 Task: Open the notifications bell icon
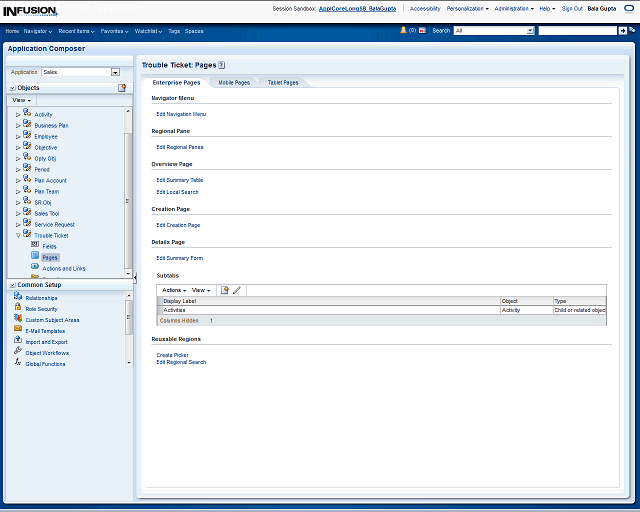(404, 31)
